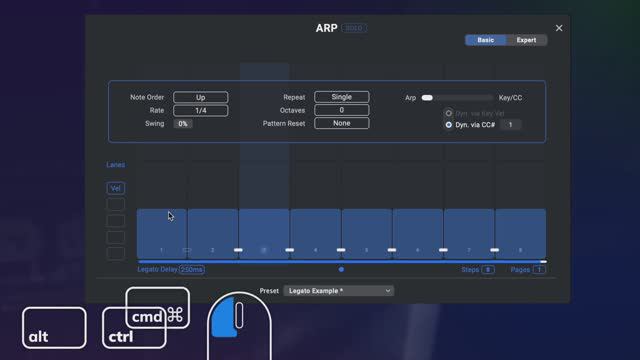Screen dimensions: 640x360
Task: Open the Octaves dropdown showing 0
Action: coord(342,110)
